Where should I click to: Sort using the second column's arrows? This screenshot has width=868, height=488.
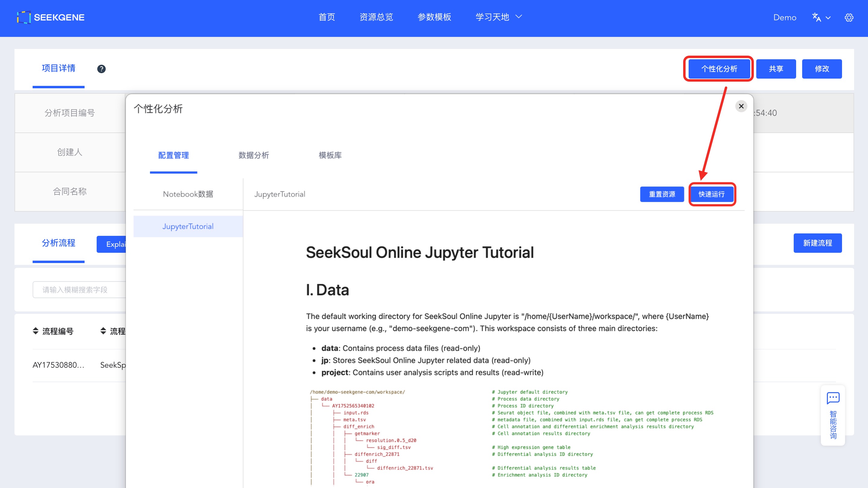(103, 331)
